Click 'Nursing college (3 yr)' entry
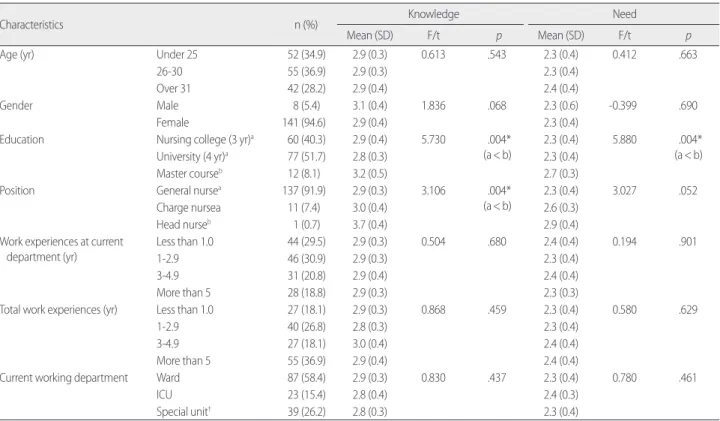 pos(205,140)
